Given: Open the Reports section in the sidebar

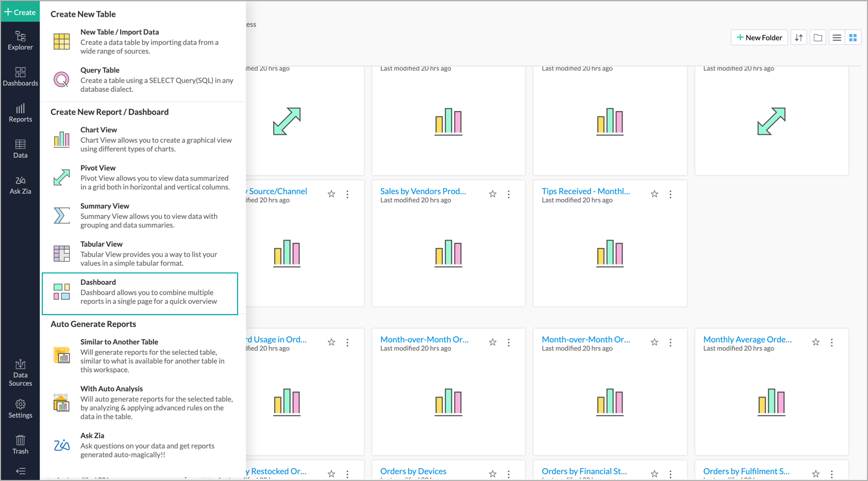Looking at the screenshot, I should 20,113.
